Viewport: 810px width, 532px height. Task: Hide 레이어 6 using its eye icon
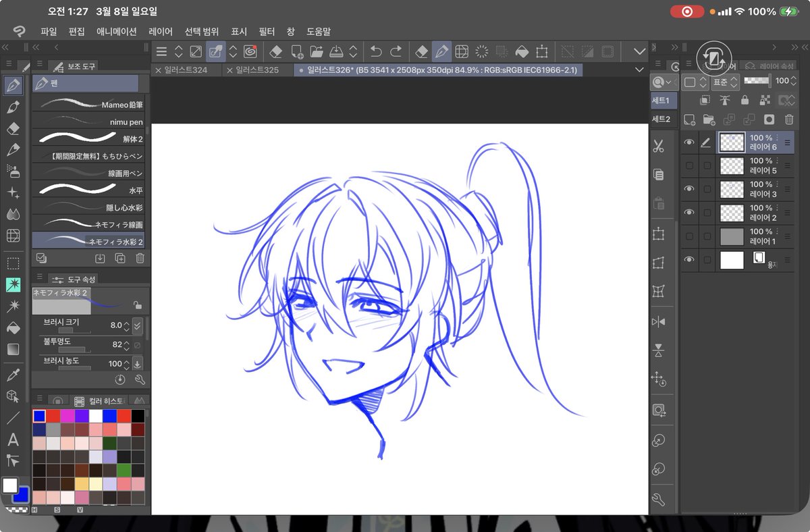(x=689, y=142)
